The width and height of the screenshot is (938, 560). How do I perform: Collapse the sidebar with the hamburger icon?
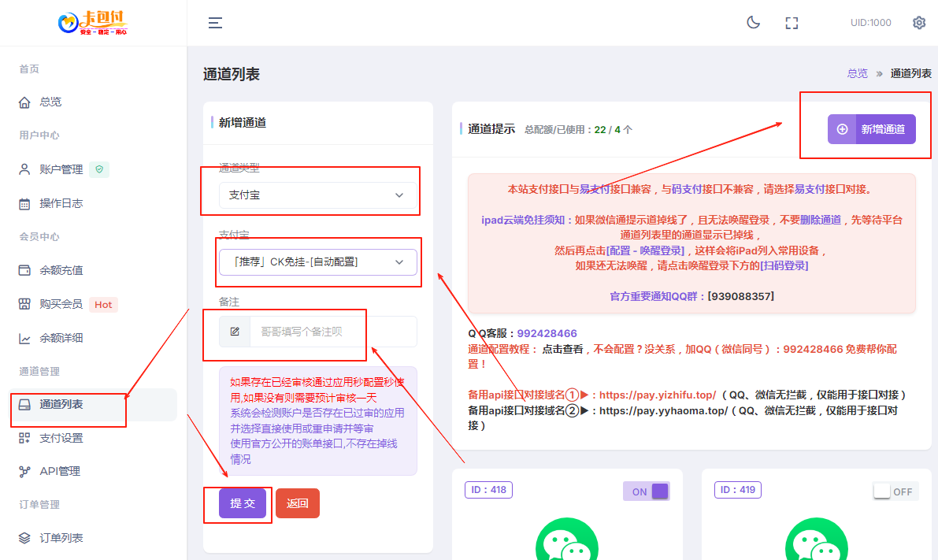tap(215, 23)
